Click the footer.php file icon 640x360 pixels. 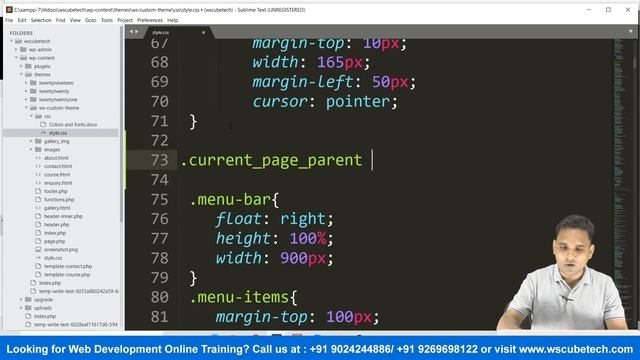(x=38, y=191)
